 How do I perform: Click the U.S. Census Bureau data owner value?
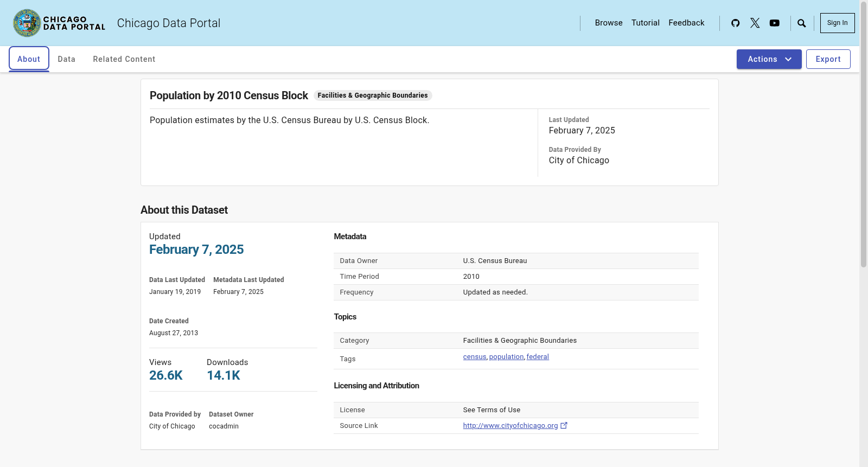point(495,261)
